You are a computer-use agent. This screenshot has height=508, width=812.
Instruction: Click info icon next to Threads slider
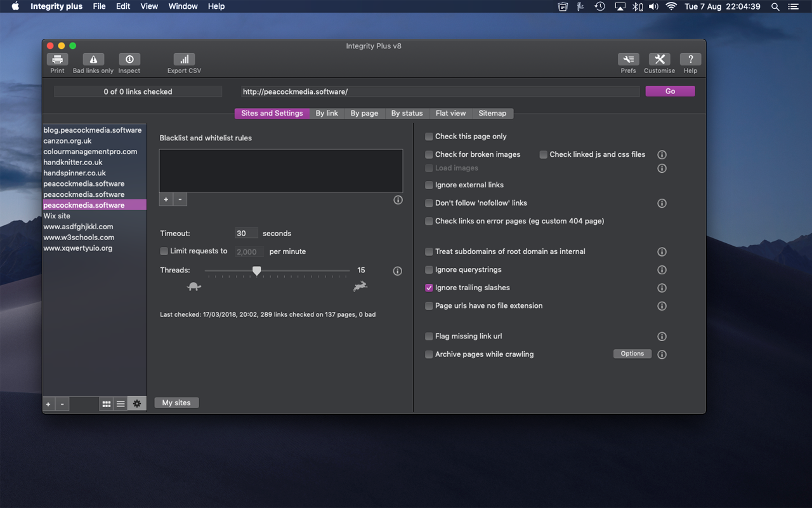pyautogui.click(x=398, y=271)
